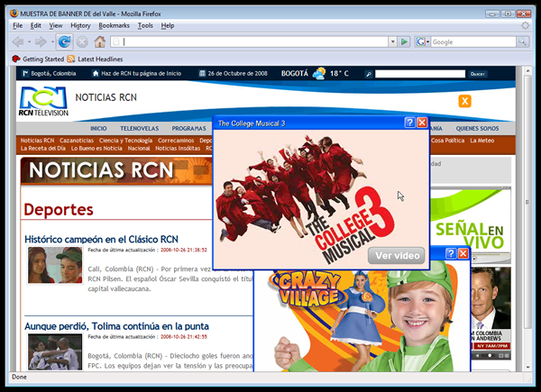
Task: Click the green Go arrow beside address bar
Action: 405,41
